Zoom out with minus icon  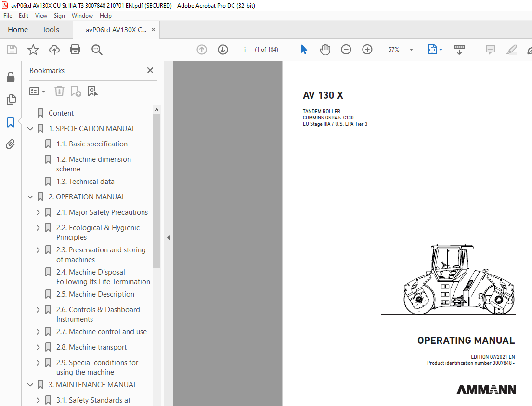(x=346, y=50)
